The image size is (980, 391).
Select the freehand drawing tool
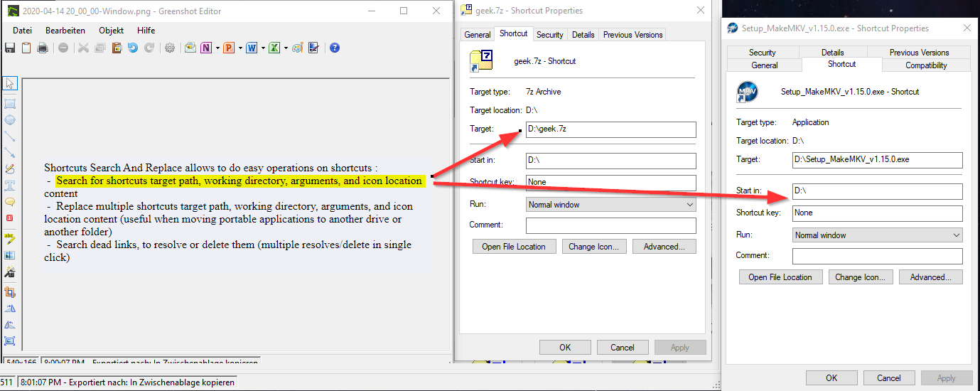pos(10,169)
